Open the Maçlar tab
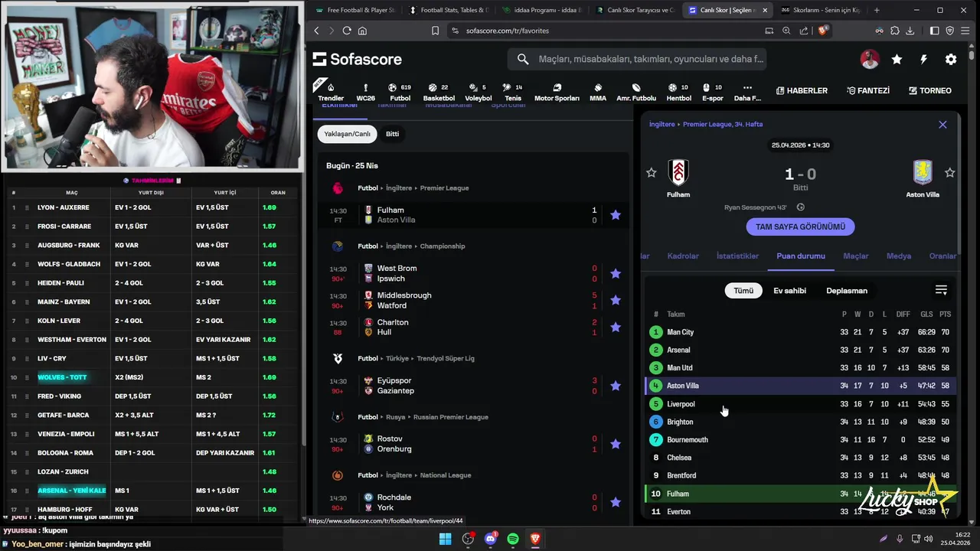The height and width of the screenshot is (551, 980). (x=855, y=256)
